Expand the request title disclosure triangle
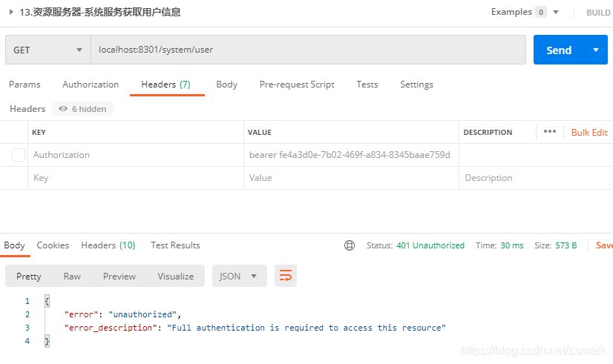This screenshot has height=364, width=613. 11,12
